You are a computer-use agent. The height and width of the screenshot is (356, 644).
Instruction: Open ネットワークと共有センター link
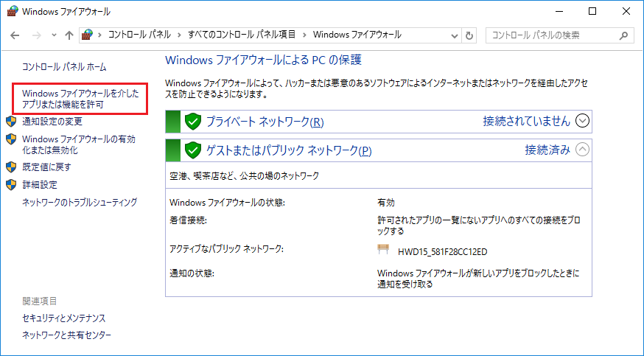pos(66,335)
